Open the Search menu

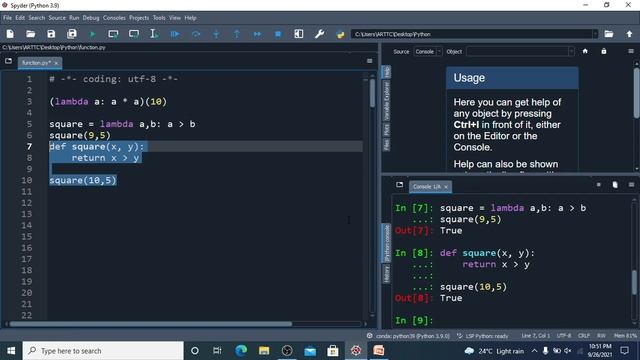point(36,18)
